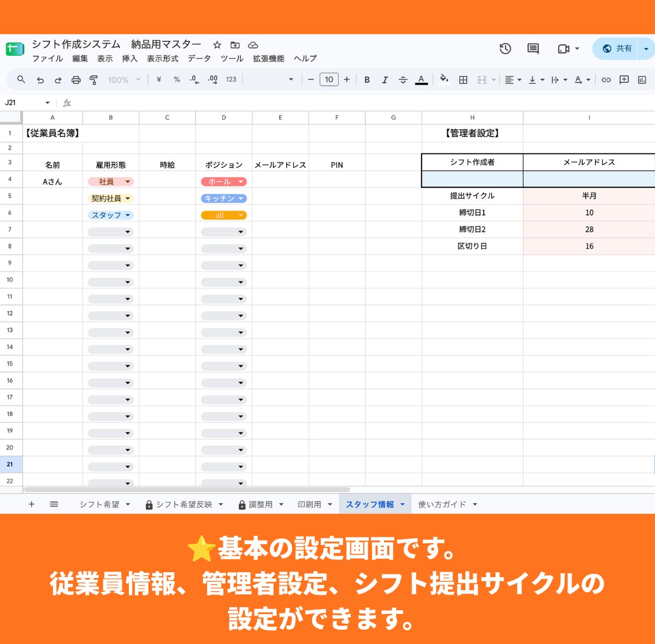655x644 pixels.
Task: Undo the last action
Action: pos(40,80)
